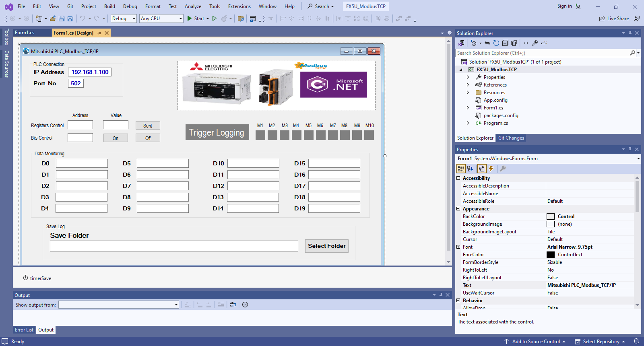Toggle pin on the Form1.cs [Design] tab
Image resolution: width=644 pixels, height=346 pixels.
(99, 33)
